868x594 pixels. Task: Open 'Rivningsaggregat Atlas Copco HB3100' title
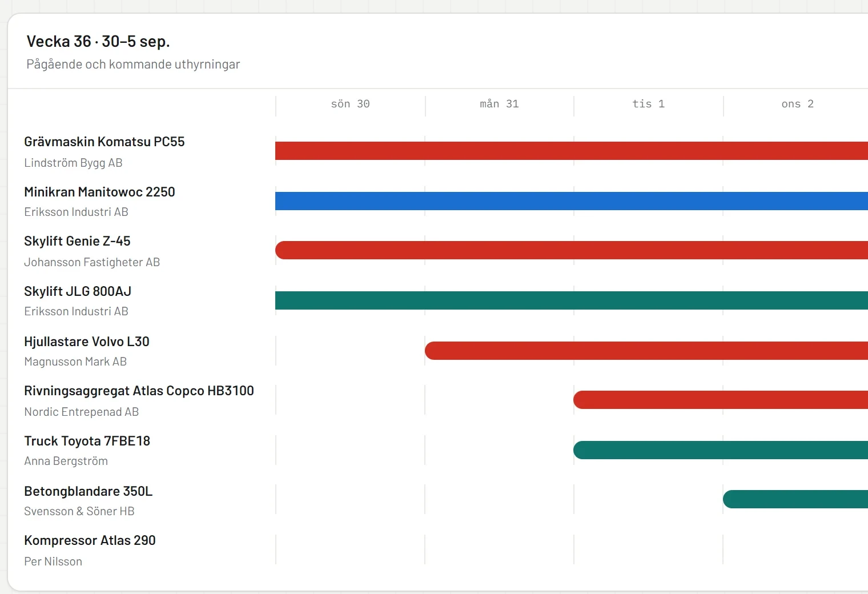coord(139,391)
